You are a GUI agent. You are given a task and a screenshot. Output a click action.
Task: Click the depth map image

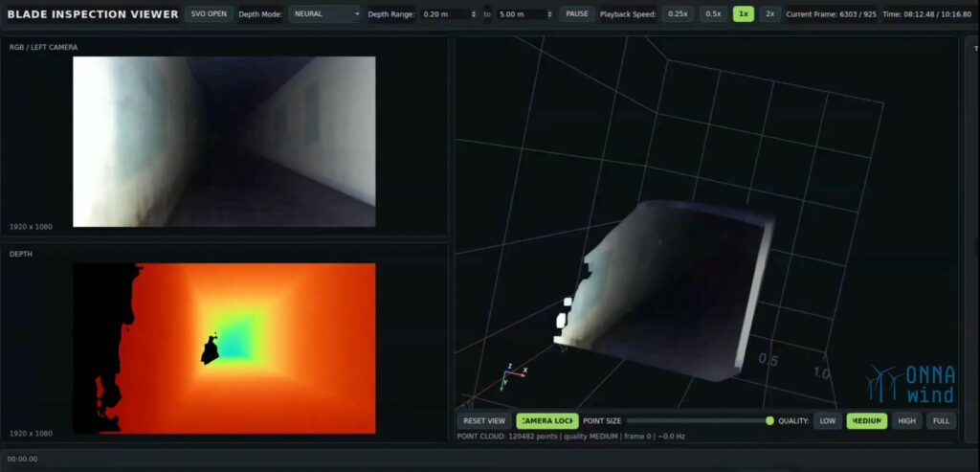224,348
